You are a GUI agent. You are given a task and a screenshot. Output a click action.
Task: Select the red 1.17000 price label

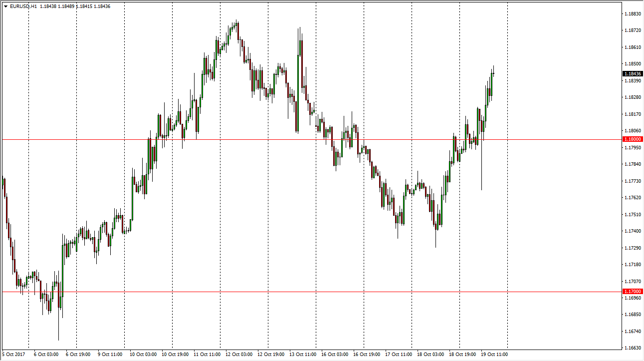[x=632, y=291]
